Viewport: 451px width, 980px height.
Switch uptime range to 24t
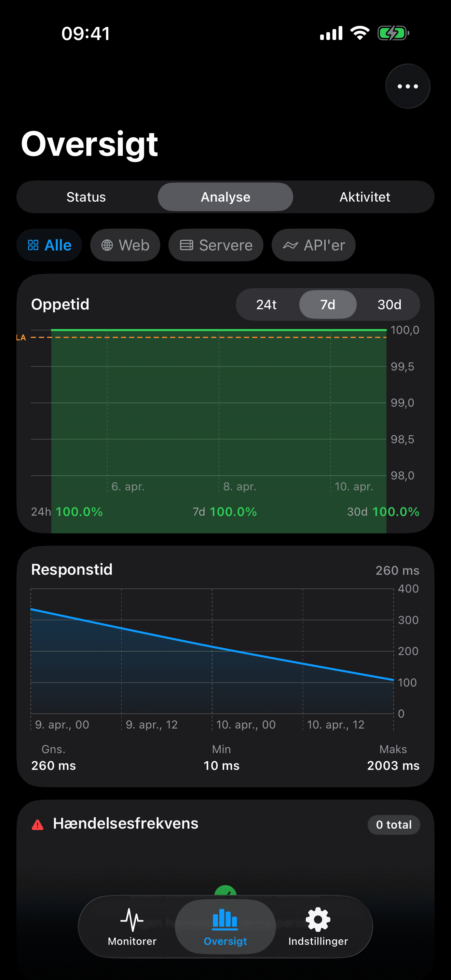point(266,304)
